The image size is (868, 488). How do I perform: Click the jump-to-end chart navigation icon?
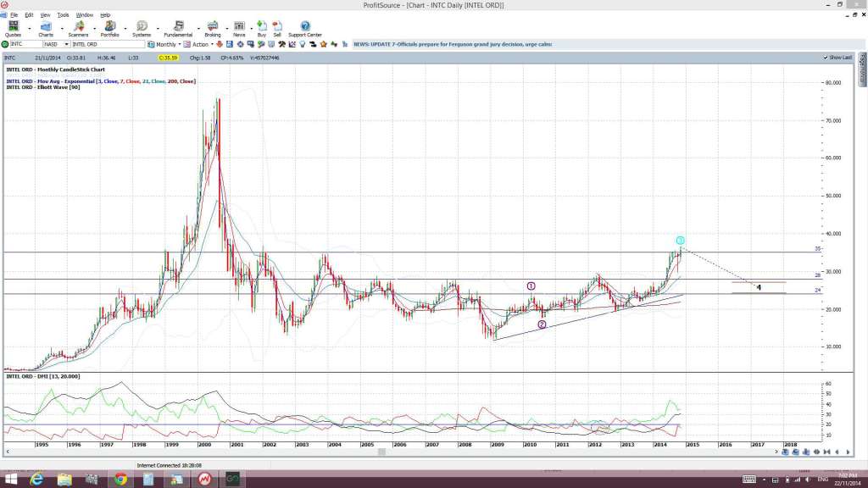click(x=827, y=452)
